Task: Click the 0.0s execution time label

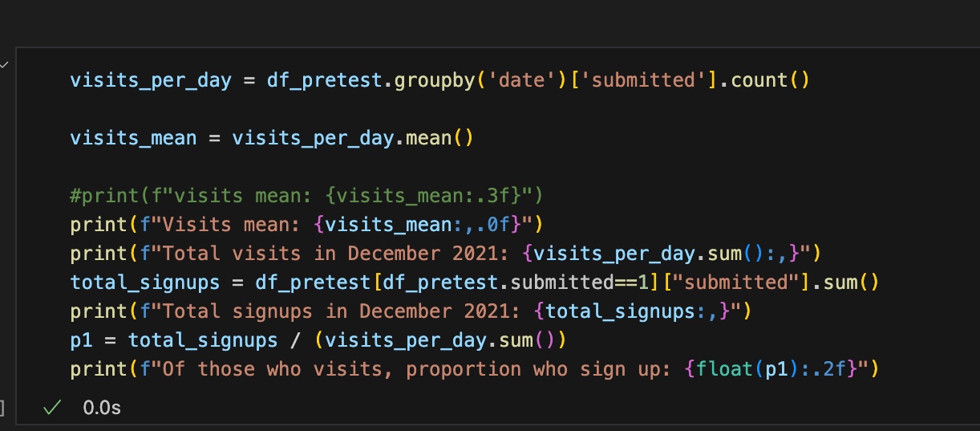Action: click(102, 408)
